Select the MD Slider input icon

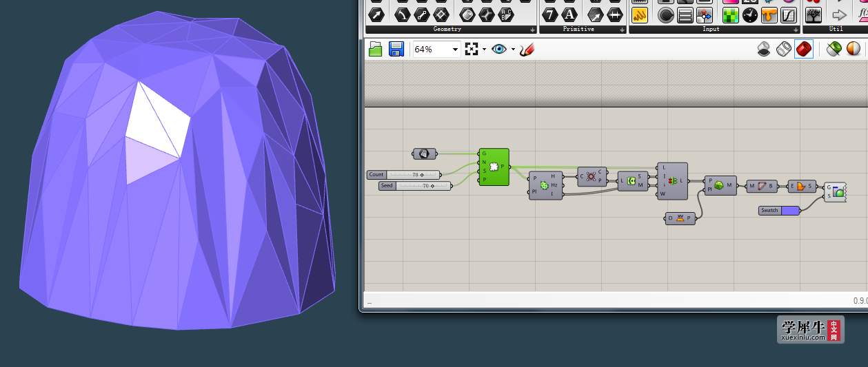click(x=705, y=14)
